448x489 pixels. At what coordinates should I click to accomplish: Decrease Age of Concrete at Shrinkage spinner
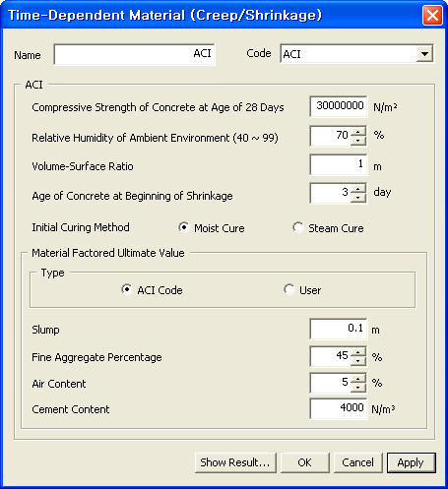coord(358,198)
